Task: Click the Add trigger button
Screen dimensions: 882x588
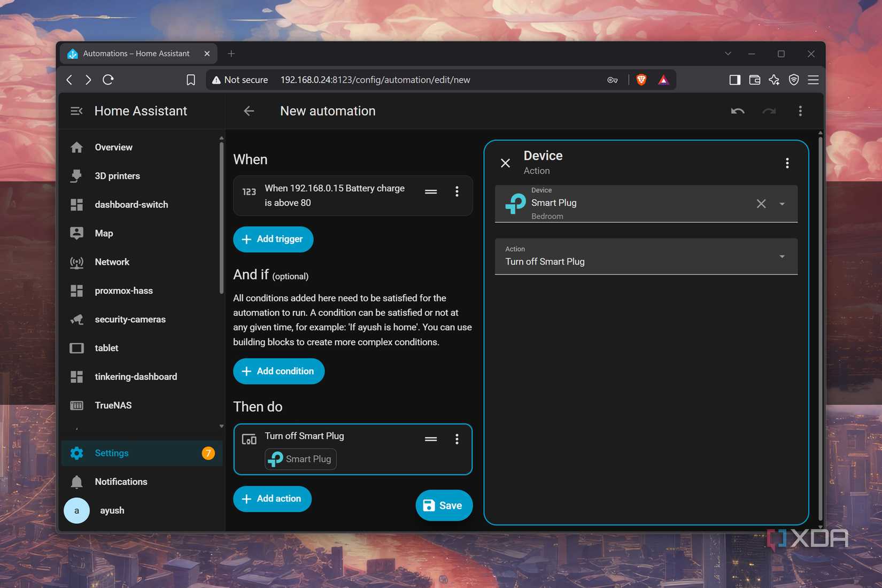Action: pyautogui.click(x=273, y=239)
